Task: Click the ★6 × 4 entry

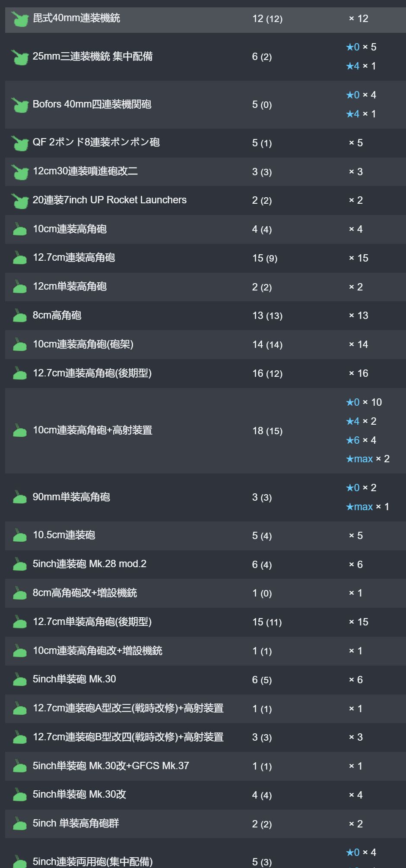Action: (x=361, y=440)
